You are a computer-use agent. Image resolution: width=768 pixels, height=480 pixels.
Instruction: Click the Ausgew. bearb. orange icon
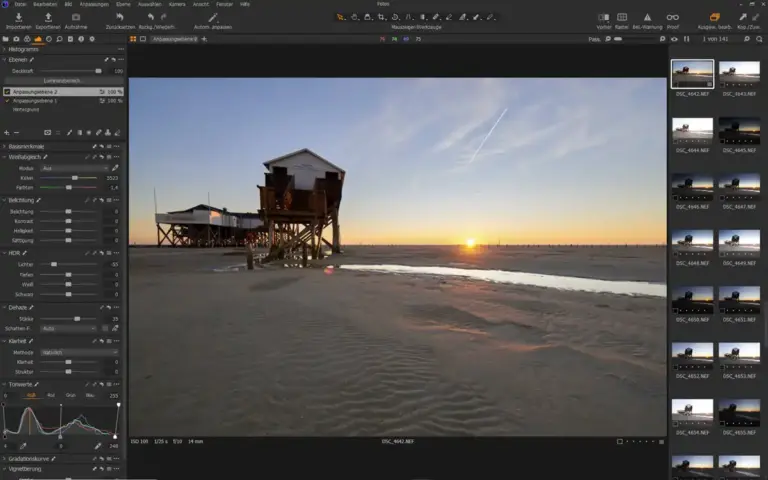coord(715,18)
